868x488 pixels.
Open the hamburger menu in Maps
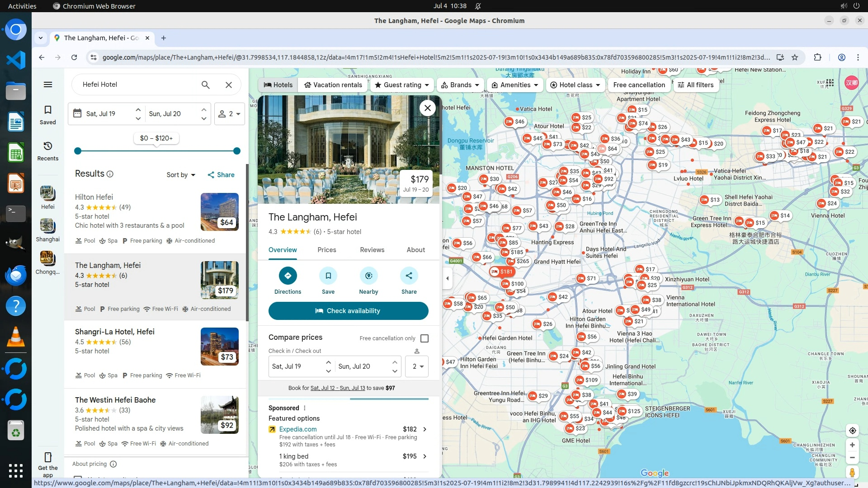pyautogui.click(x=48, y=84)
